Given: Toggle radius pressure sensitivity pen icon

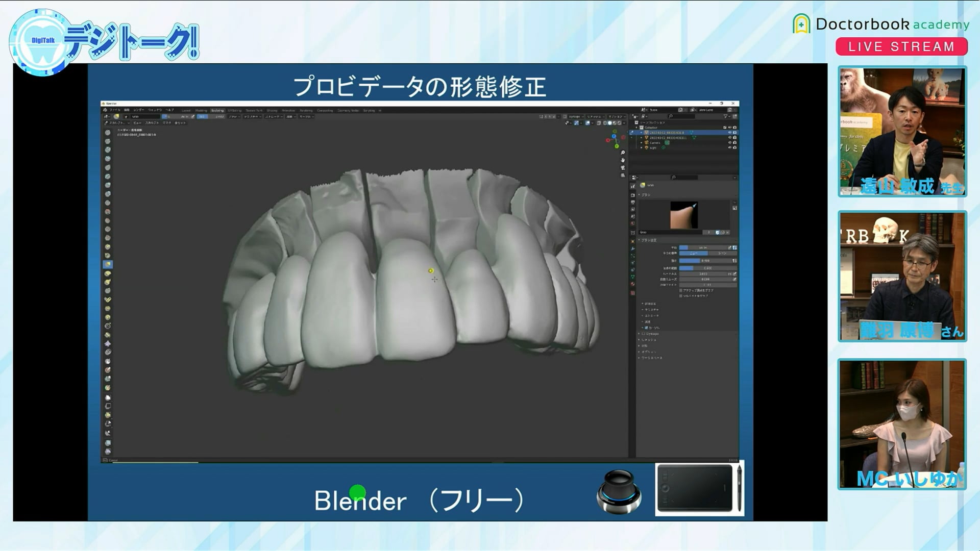Looking at the screenshot, I should point(730,247).
